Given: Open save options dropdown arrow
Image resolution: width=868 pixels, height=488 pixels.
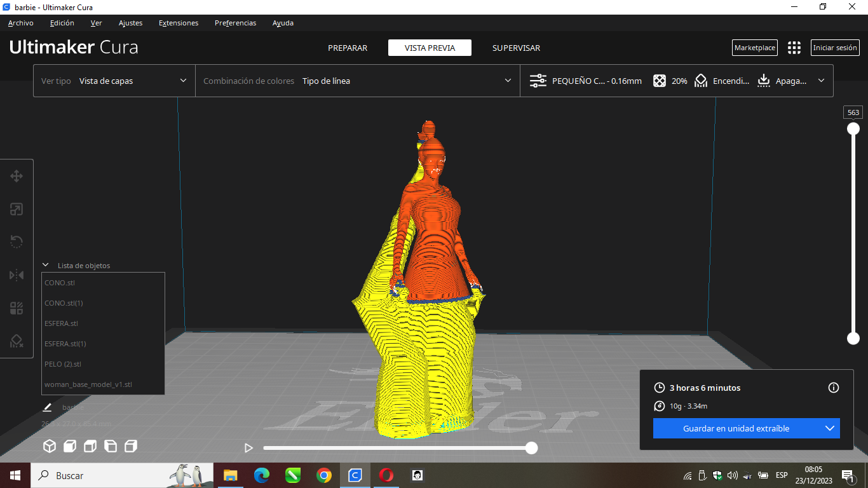Looking at the screenshot, I should [829, 428].
